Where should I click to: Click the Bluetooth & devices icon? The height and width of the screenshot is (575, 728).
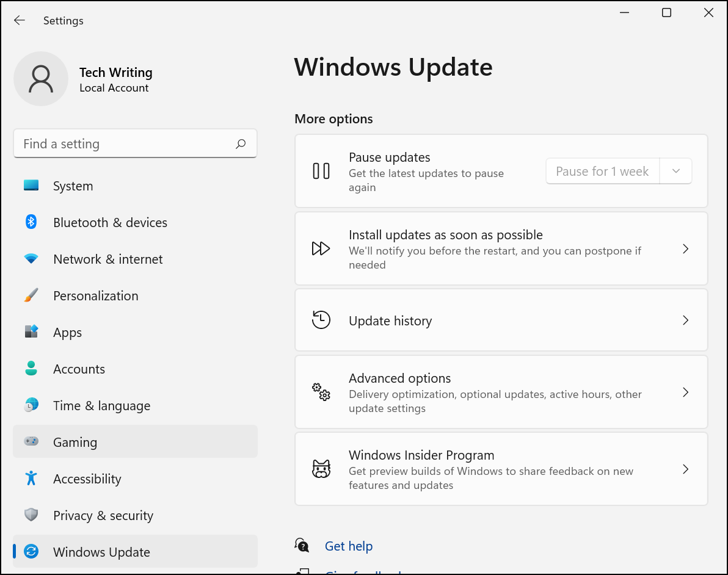pyautogui.click(x=31, y=222)
